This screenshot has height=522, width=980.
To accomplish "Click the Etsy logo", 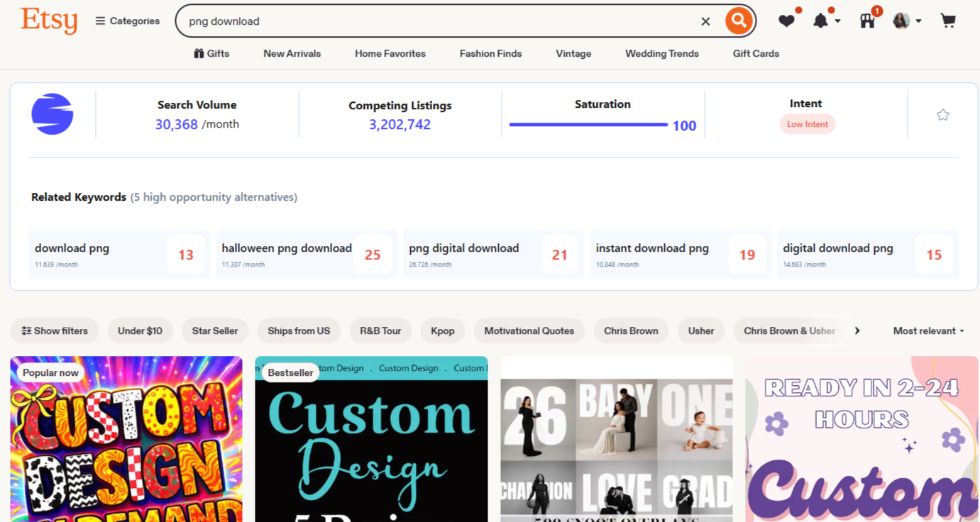I will 49,21.
